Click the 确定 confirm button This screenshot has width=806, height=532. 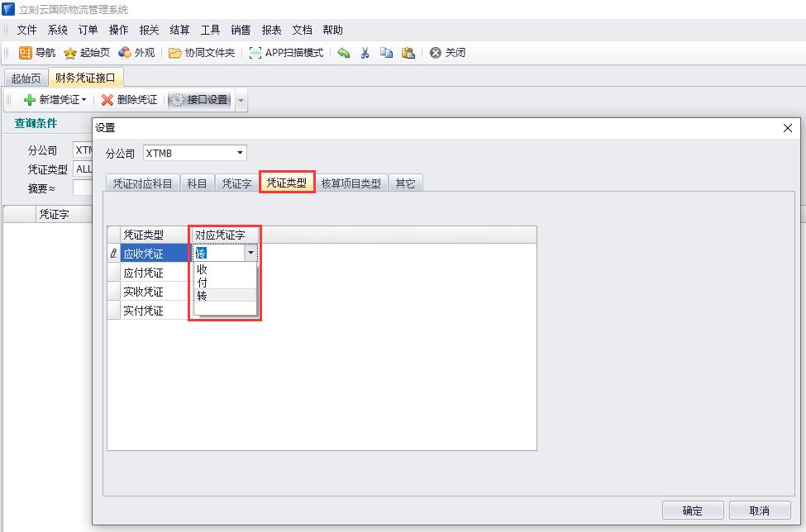click(693, 511)
